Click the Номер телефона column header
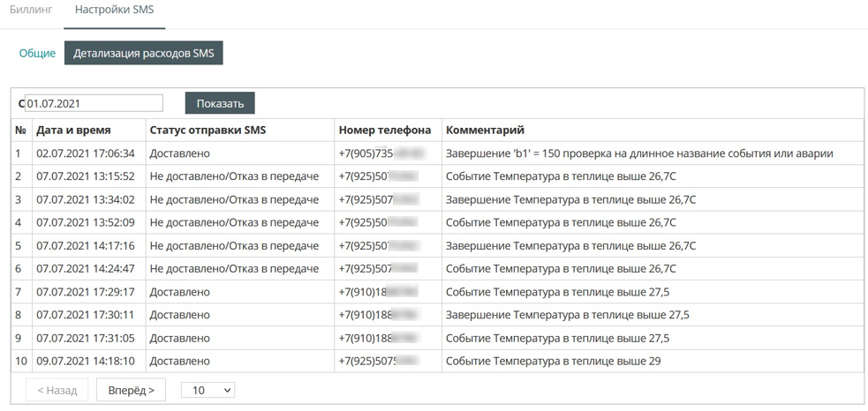Viewport: 868px width, 411px height. pyautogui.click(x=384, y=131)
